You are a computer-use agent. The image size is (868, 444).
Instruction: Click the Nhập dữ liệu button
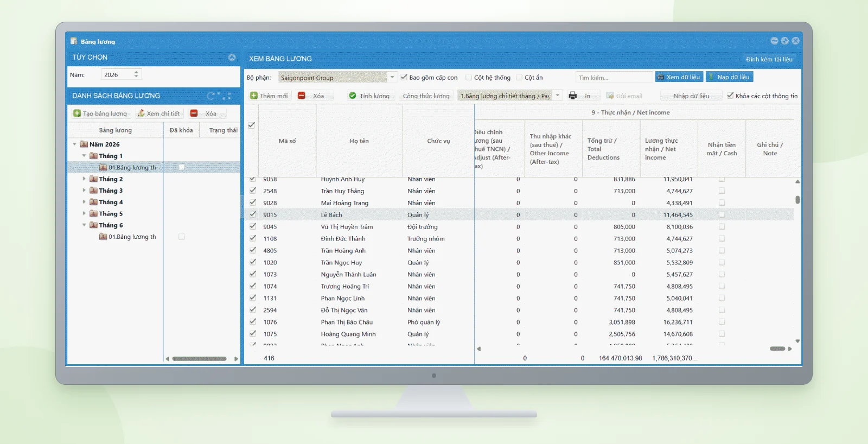click(691, 96)
